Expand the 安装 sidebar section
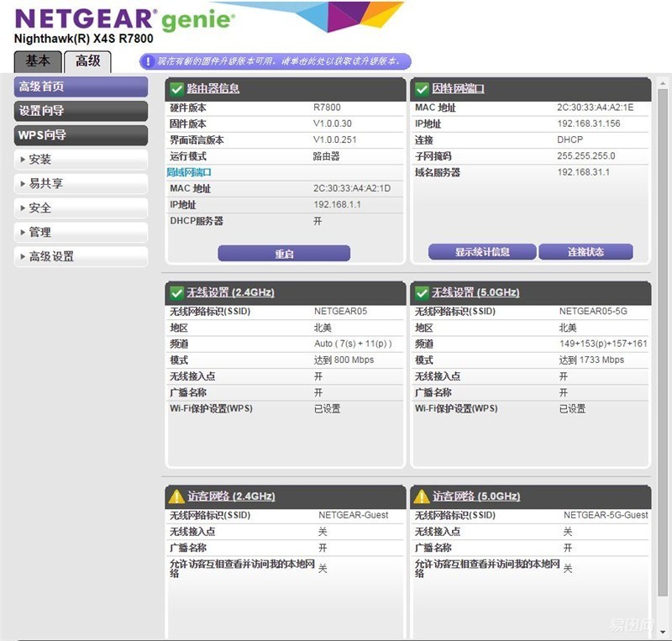 [81, 160]
